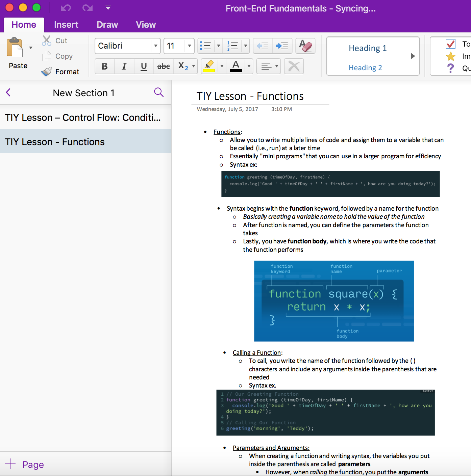Open the font size dropdown
Image resolution: width=471 pixels, height=476 pixels.
189,46
